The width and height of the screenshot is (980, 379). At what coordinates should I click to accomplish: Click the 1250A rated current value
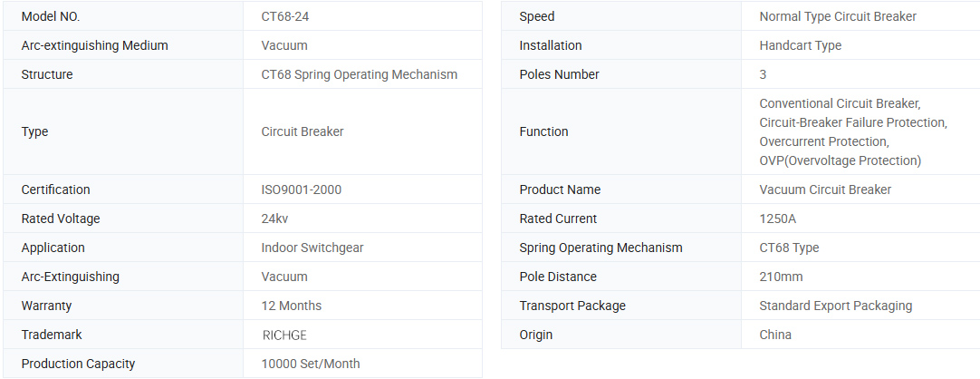(777, 219)
